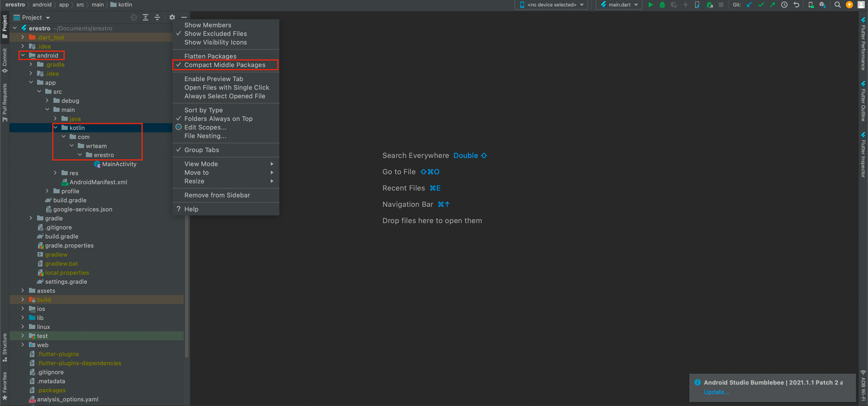868x406 pixels.
Task: Open main.dart run configuration dropdown
Action: click(620, 5)
